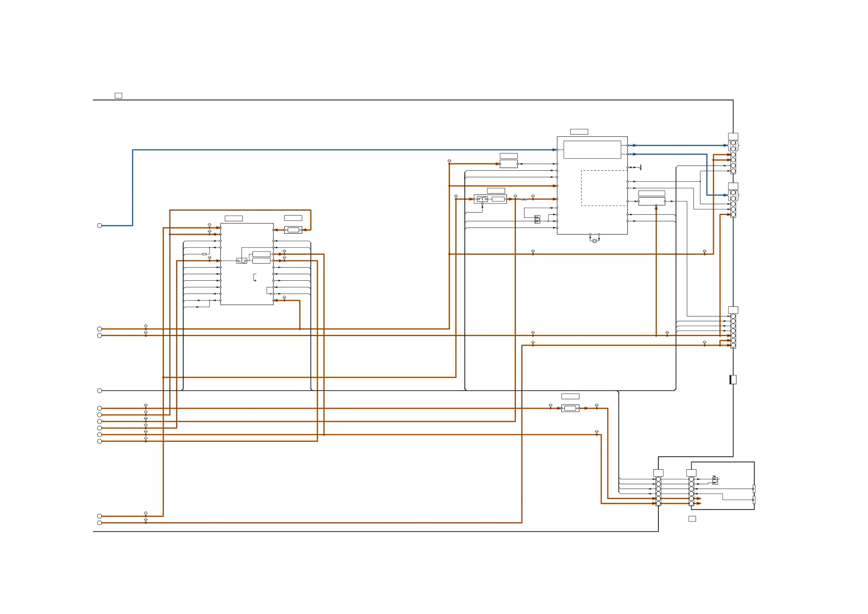Screen dimensions: 868x614
Task: Click the small label box above the large IC
Action: (x=579, y=132)
